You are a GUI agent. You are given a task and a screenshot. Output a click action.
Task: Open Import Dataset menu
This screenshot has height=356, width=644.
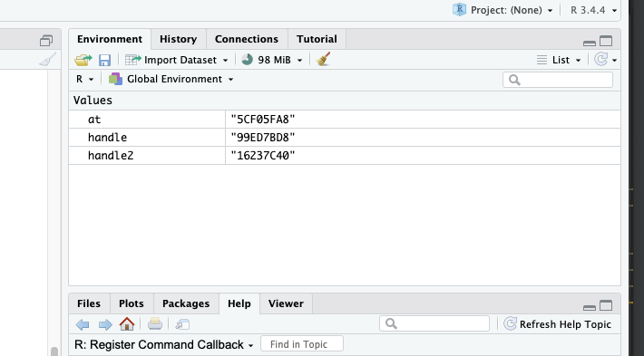[x=177, y=60]
